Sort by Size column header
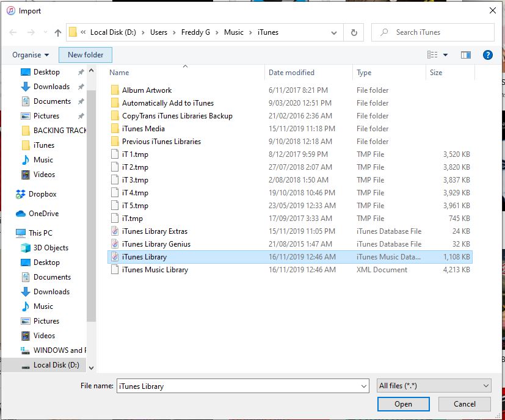Image resolution: width=505 pixels, height=420 pixels. [436, 73]
